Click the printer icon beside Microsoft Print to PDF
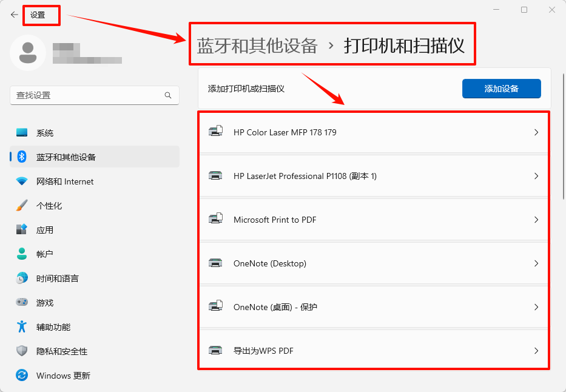Viewport: 566px width, 392px height. click(215, 220)
